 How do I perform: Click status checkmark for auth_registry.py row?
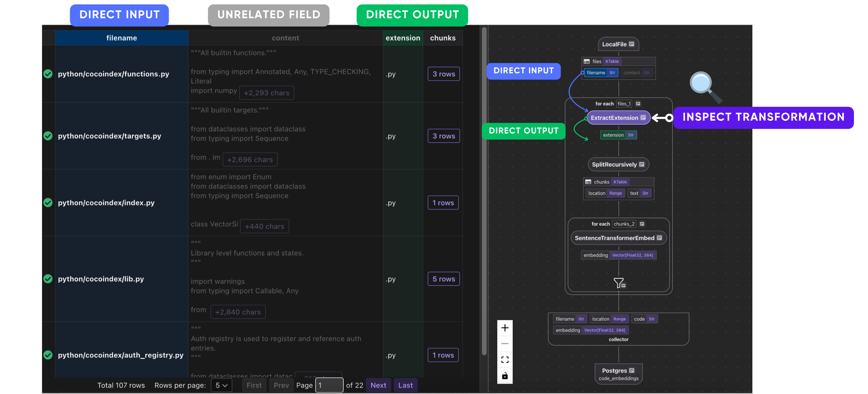(48, 355)
